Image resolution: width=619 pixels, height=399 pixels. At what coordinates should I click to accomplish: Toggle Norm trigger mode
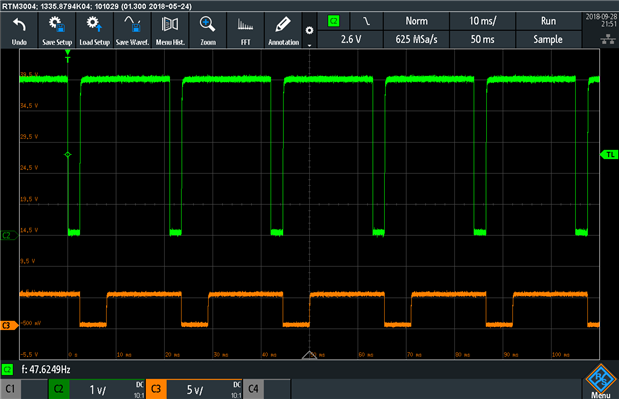(416, 21)
